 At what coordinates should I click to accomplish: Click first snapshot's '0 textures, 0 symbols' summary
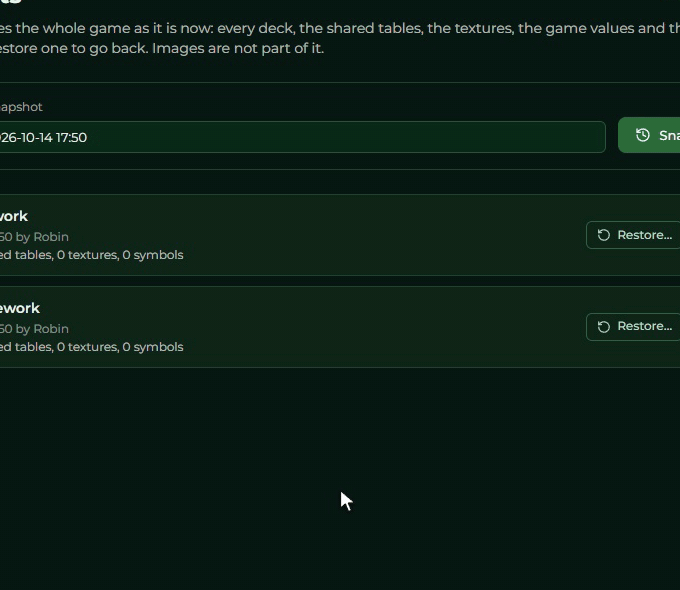120,255
